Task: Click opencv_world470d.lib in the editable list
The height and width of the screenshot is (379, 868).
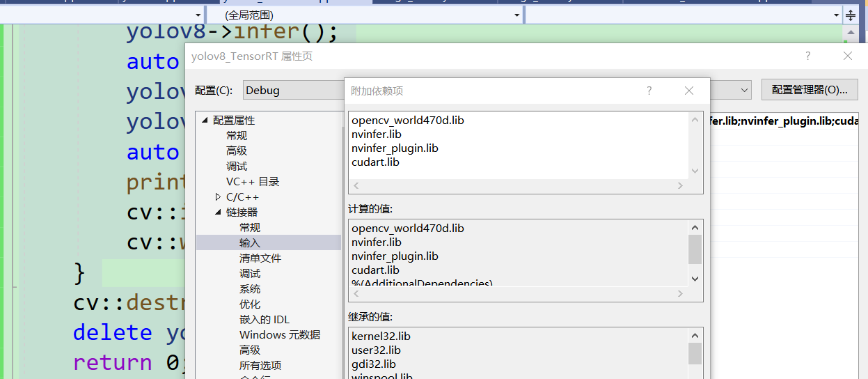Action: pos(408,120)
